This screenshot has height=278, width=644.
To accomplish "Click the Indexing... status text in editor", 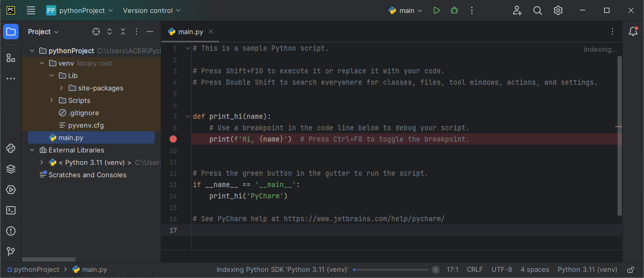I will 601,50.
